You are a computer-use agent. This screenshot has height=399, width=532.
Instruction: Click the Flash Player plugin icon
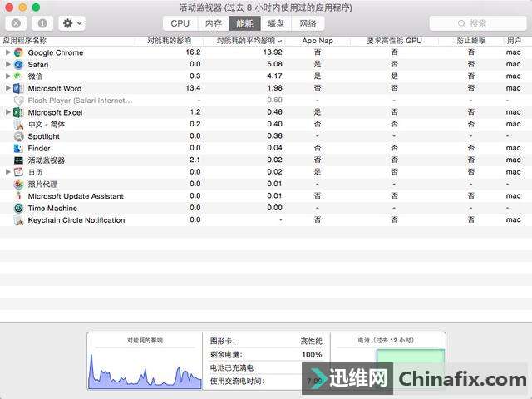(18, 101)
